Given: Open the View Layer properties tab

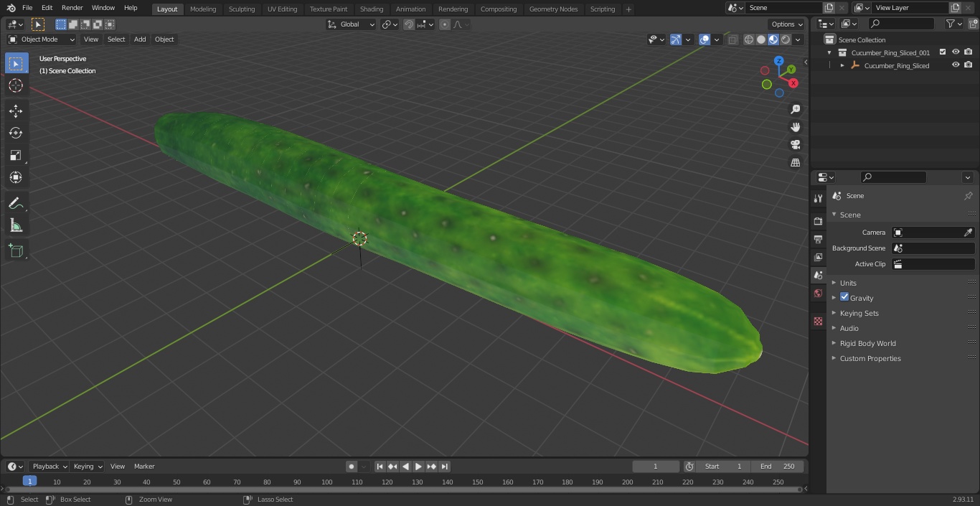Looking at the screenshot, I should click(818, 257).
